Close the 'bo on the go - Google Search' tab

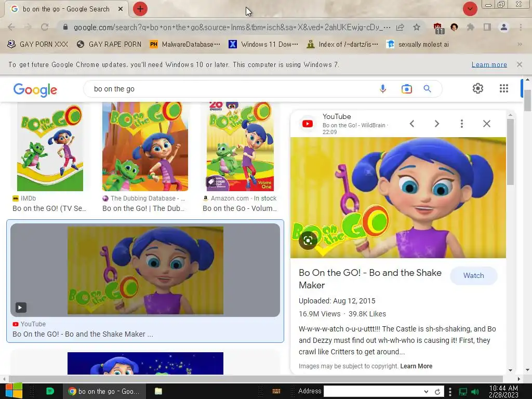click(121, 9)
